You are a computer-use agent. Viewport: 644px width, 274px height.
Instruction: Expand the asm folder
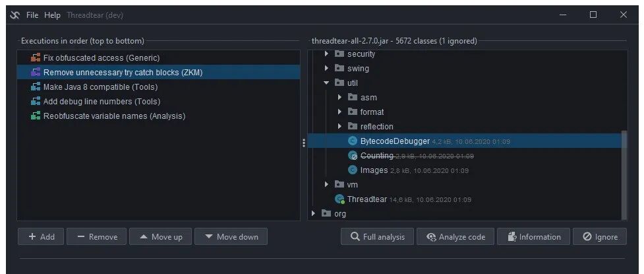(x=339, y=98)
